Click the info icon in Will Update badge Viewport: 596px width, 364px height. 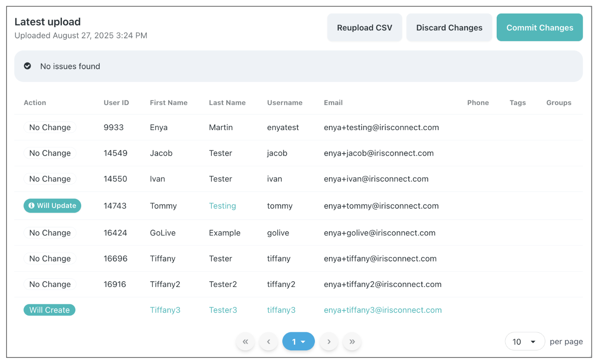tap(31, 205)
